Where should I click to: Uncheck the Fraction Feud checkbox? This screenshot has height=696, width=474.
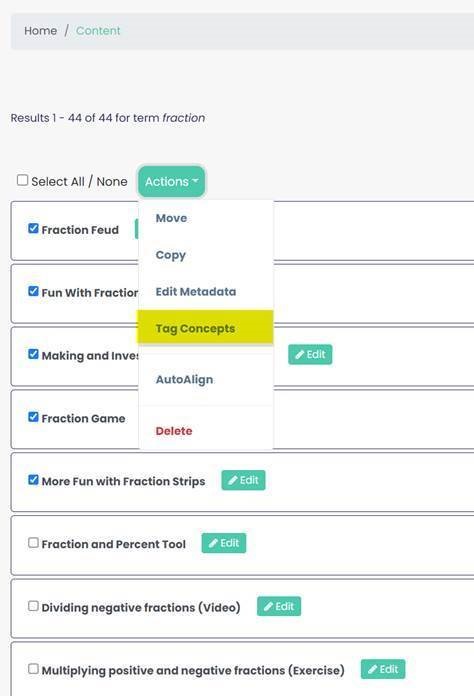pyautogui.click(x=33, y=229)
